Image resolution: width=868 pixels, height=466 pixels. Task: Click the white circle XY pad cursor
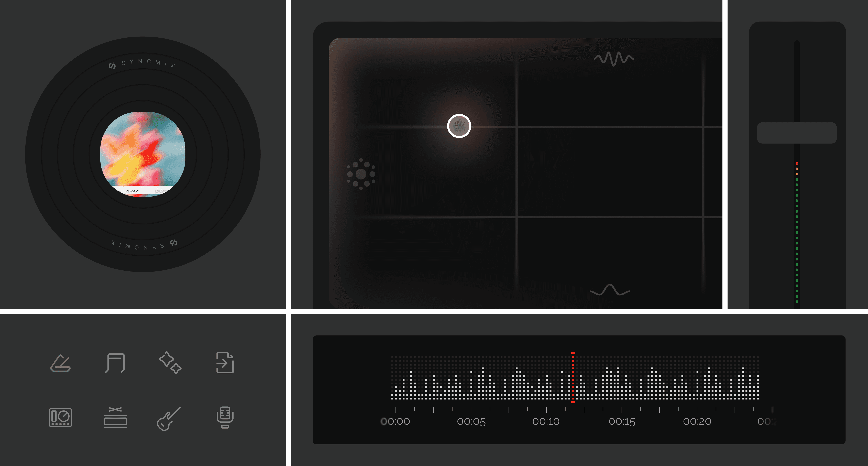(459, 126)
